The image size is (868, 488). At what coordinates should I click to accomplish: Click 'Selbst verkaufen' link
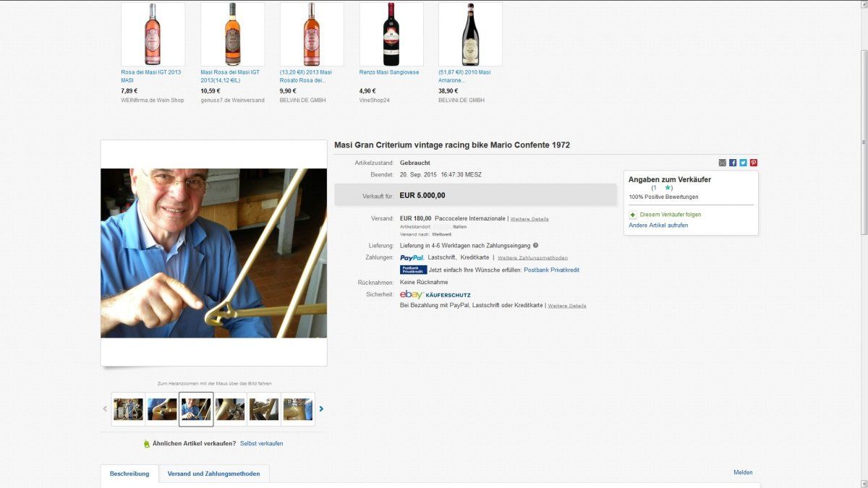tap(261, 443)
